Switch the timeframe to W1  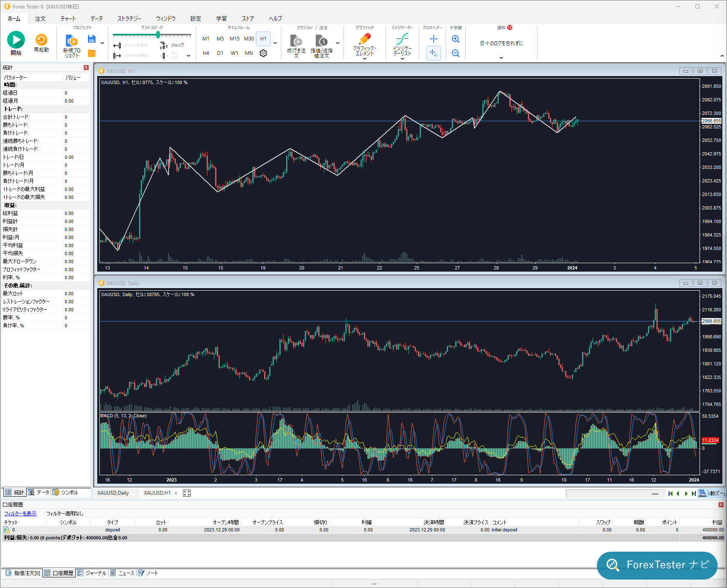(x=235, y=53)
